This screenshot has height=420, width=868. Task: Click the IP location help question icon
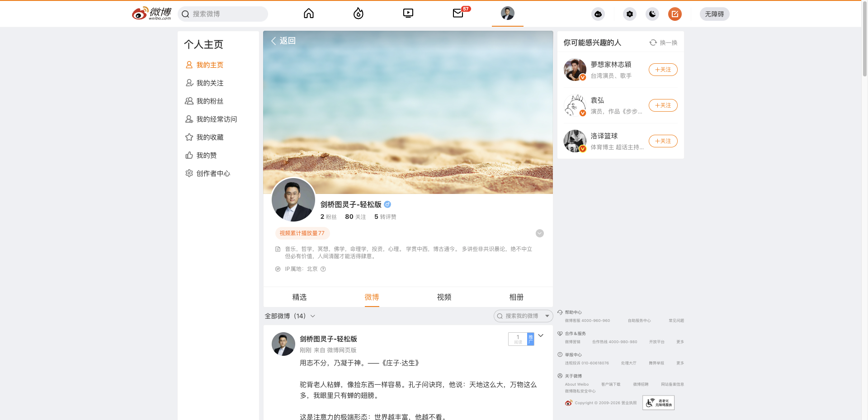[323, 269]
